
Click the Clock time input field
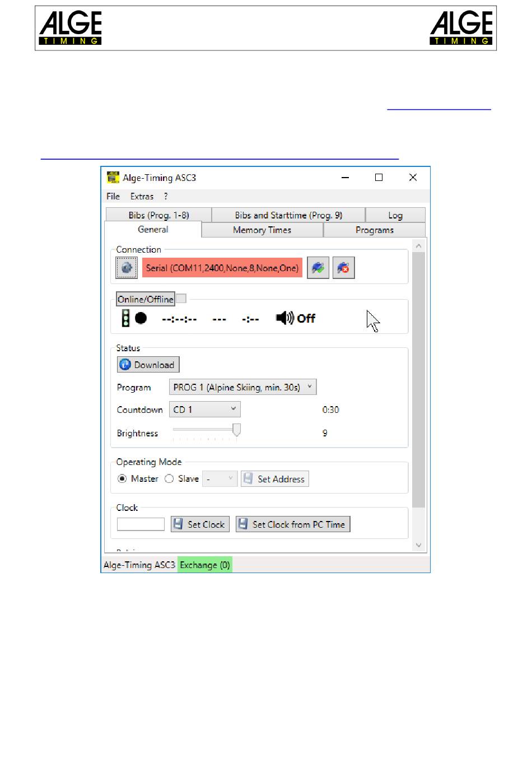(x=141, y=524)
